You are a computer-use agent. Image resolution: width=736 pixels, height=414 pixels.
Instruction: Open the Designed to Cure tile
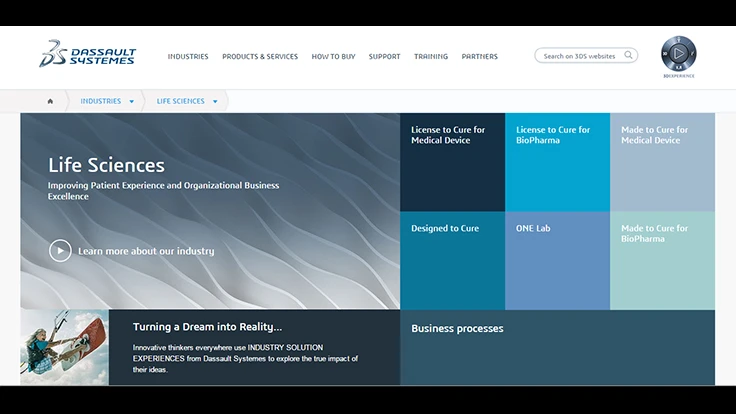pos(452,260)
